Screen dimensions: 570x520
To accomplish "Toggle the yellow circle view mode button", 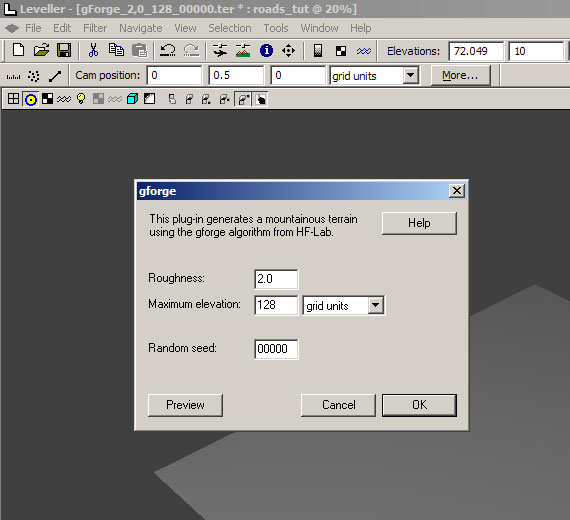I will tap(31, 99).
